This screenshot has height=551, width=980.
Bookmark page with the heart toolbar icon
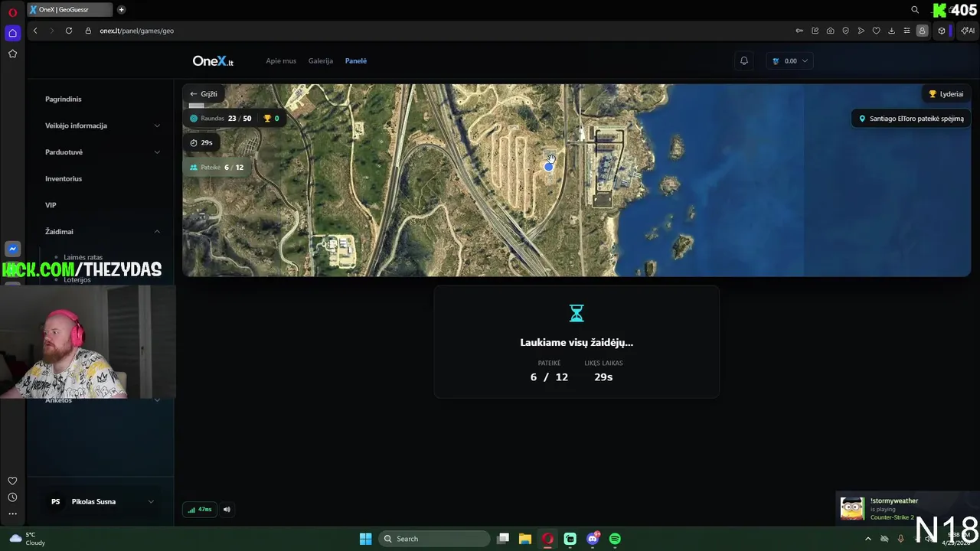876,31
